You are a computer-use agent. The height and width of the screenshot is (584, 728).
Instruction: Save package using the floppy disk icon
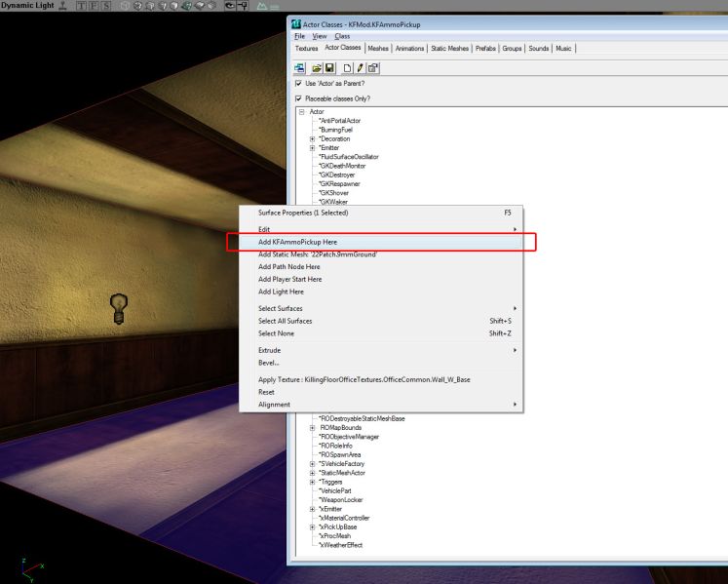329,68
